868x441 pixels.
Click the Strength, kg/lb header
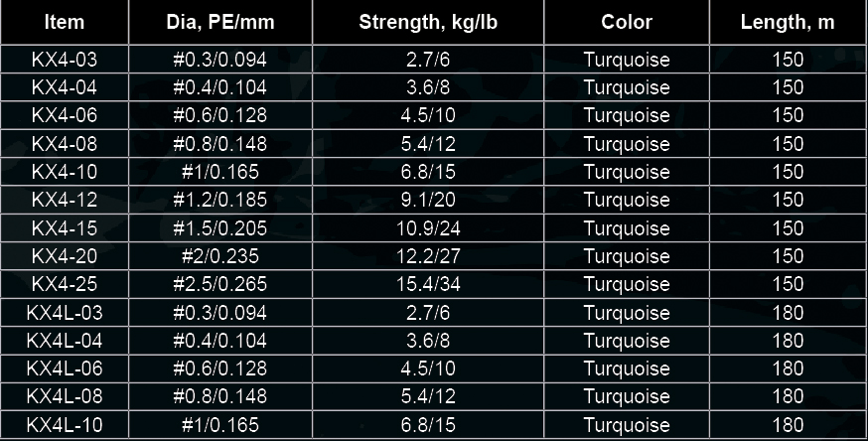[428, 22]
